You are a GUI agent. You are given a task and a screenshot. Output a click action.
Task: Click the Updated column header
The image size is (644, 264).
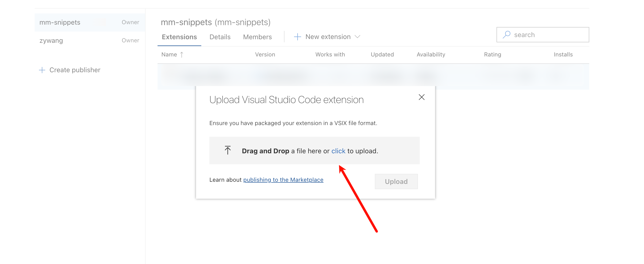tap(382, 55)
